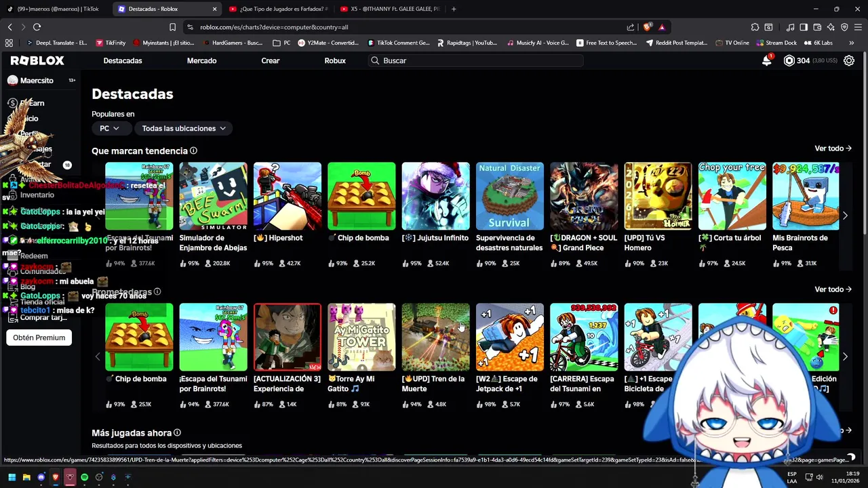Open a new browser tab
The width and height of the screenshot is (868, 488).
coord(454,9)
